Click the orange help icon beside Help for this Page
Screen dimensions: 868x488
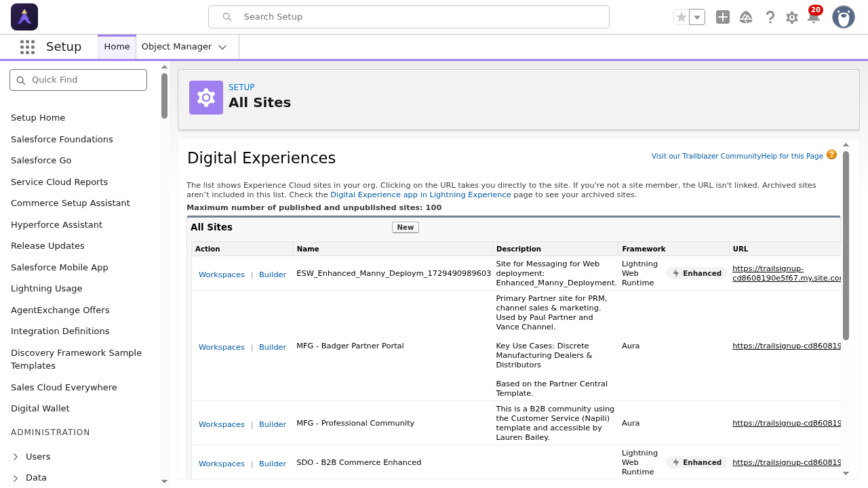click(832, 155)
